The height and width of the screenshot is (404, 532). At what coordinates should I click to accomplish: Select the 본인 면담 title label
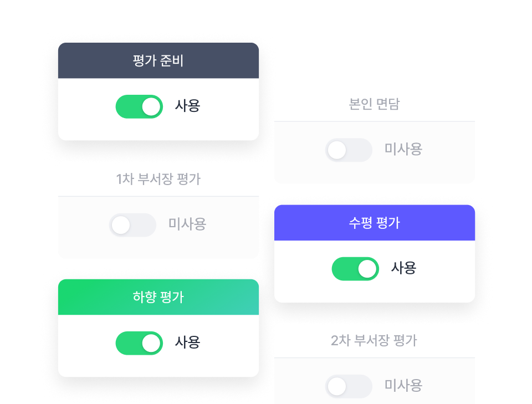click(x=375, y=104)
